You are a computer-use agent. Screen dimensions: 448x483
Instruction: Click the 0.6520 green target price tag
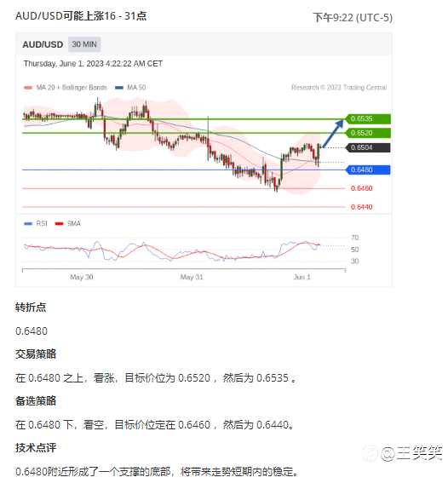pos(368,133)
